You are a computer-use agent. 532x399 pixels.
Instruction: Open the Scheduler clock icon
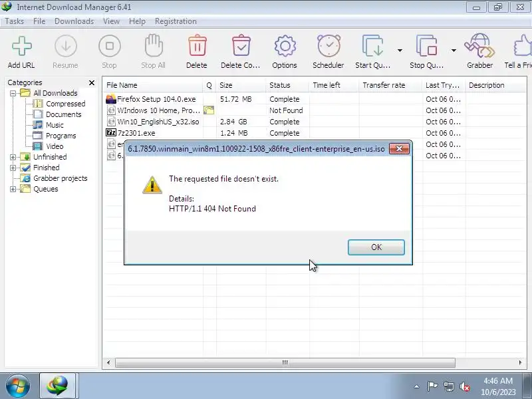coord(329,45)
